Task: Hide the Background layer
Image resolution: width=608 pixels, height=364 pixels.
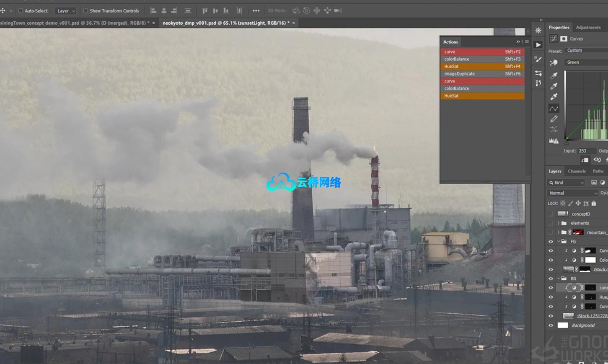Action: coord(551,325)
